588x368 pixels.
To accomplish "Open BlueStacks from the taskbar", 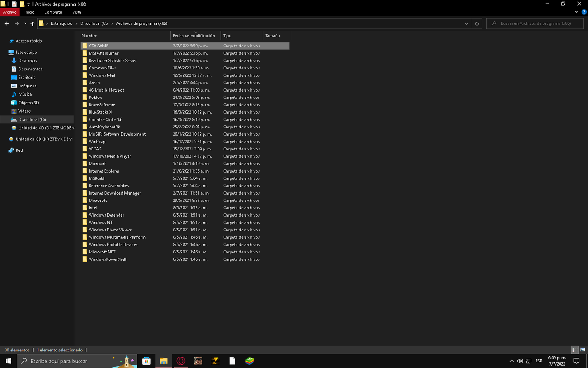I will (x=249, y=361).
